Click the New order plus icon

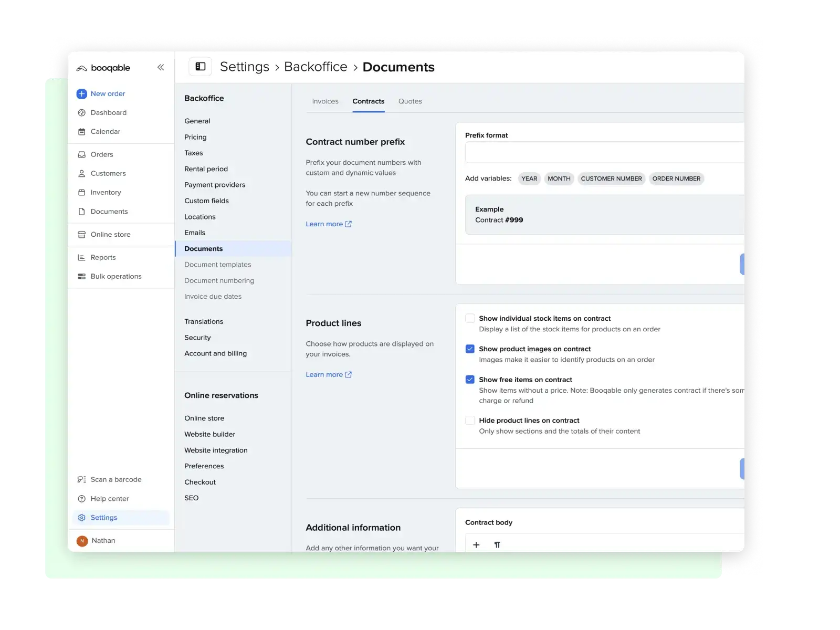coord(81,94)
